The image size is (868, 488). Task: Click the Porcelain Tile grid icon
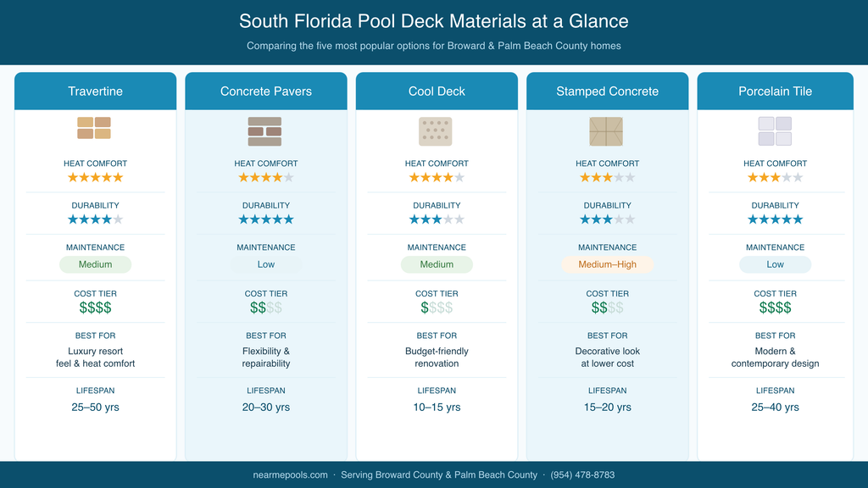(x=775, y=131)
